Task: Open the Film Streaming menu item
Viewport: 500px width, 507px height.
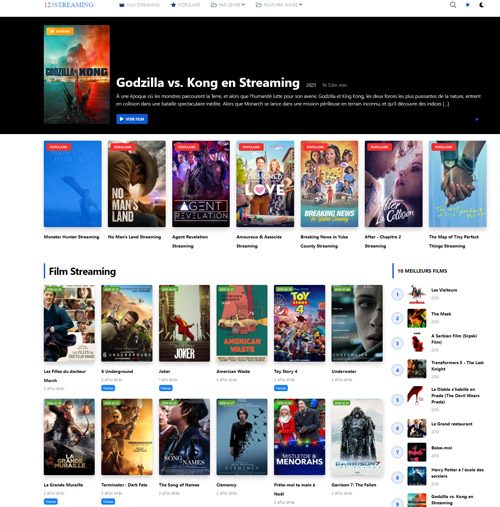Action: point(139,5)
